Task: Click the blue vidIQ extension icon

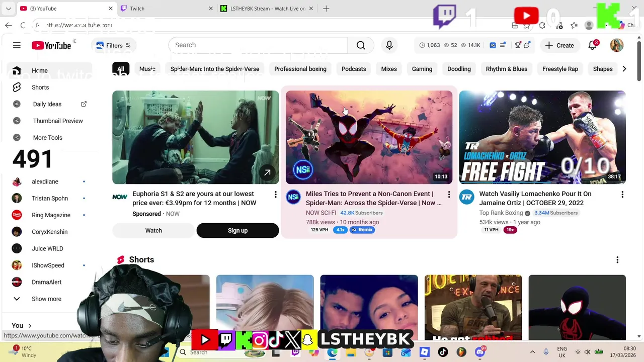Action: point(493,45)
